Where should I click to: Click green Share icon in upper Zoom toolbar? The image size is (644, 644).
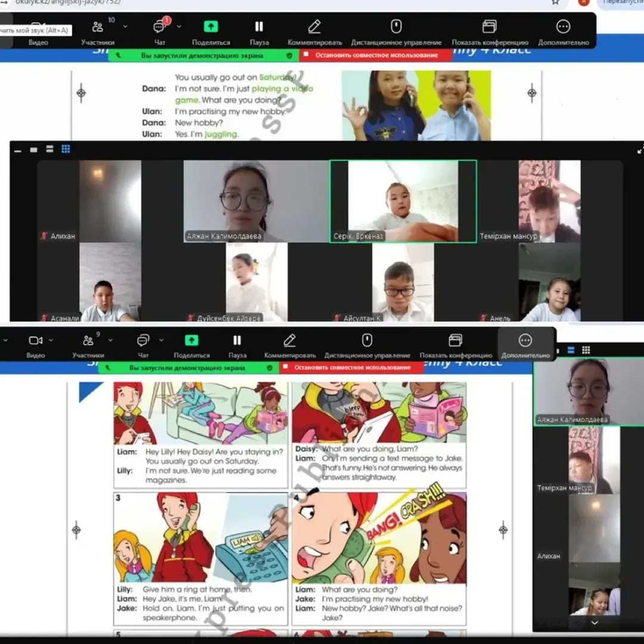point(210,27)
